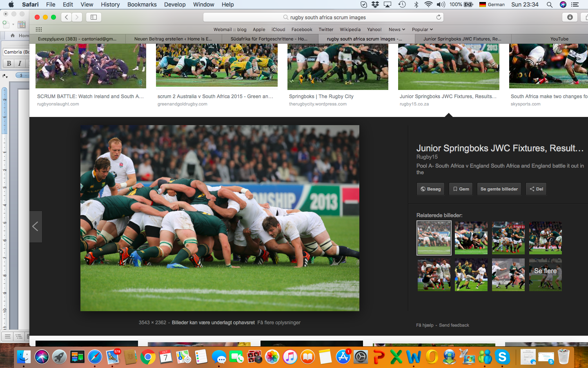Open the scrum 2 Australia v South Africa result

(x=217, y=66)
